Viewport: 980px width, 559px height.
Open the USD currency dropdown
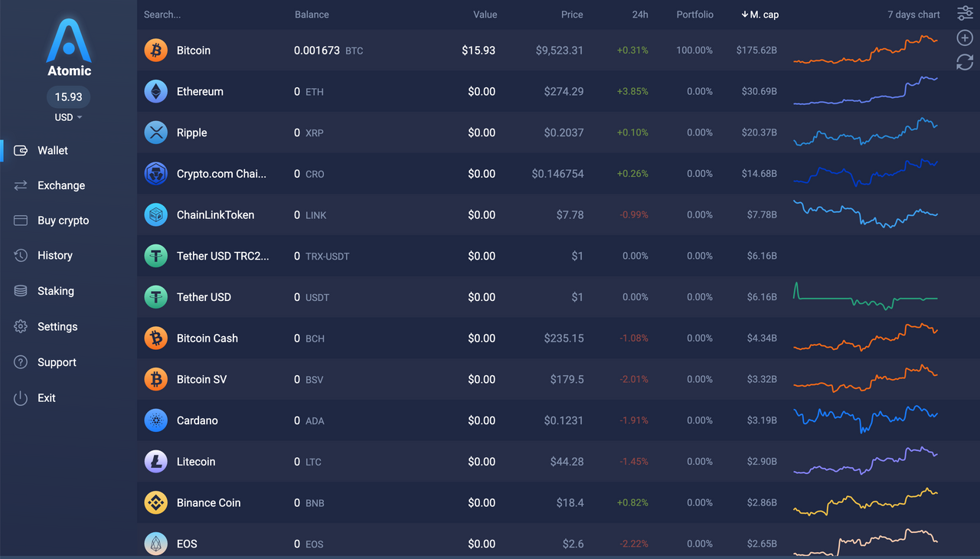[x=68, y=117]
